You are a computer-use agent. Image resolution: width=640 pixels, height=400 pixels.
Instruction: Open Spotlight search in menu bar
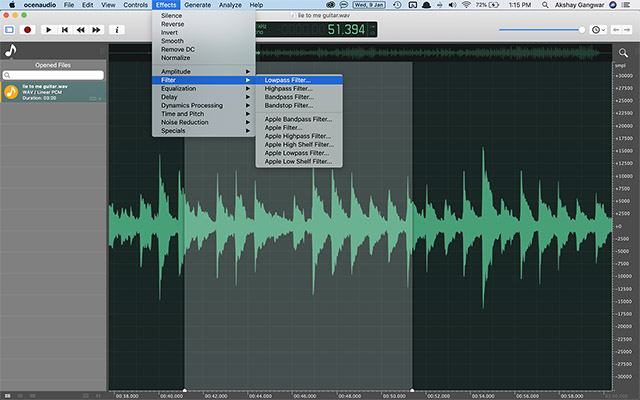(x=545, y=5)
